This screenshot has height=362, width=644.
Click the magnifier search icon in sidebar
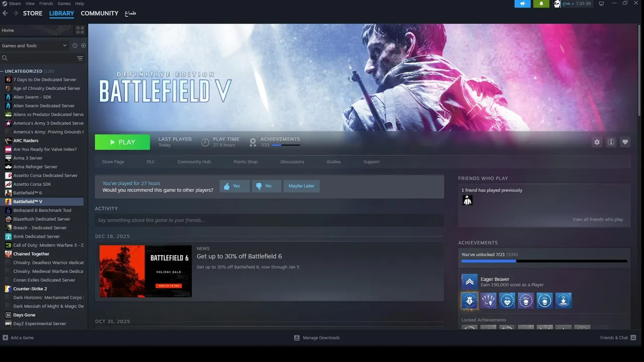click(x=5, y=58)
